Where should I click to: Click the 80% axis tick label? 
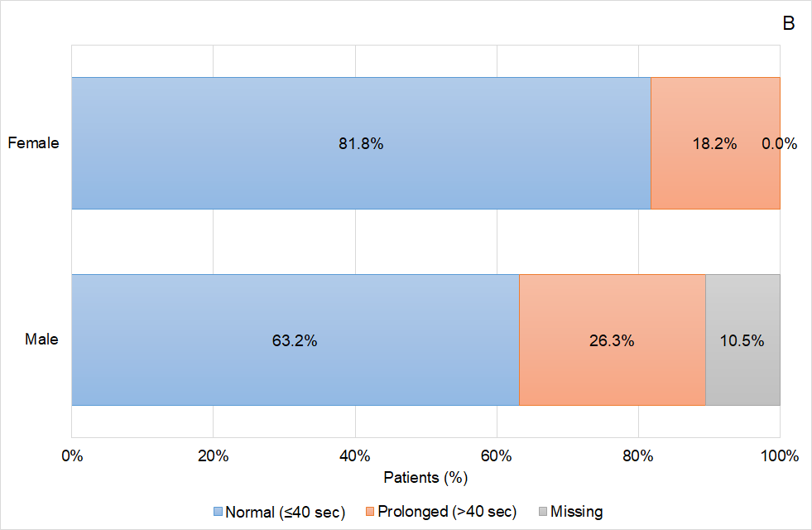(x=638, y=456)
